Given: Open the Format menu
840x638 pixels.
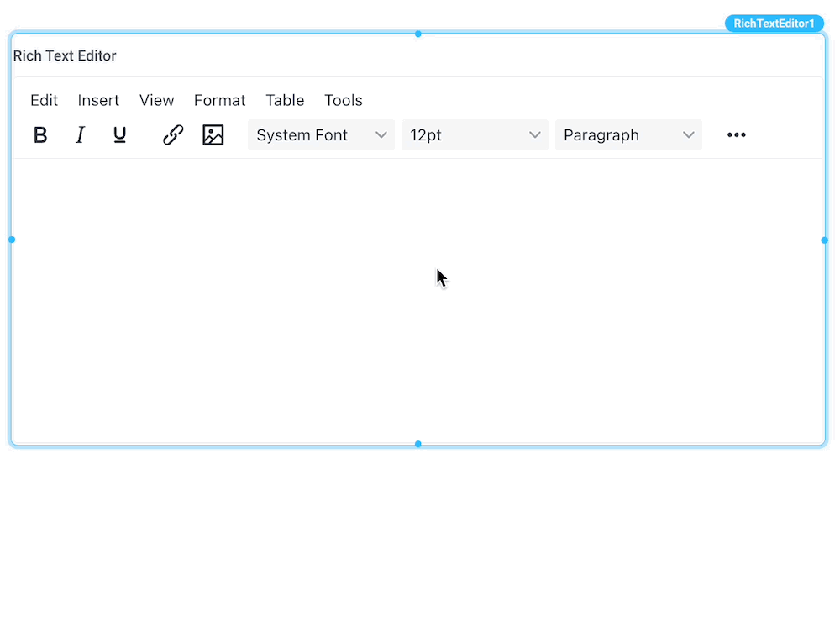Looking at the screenshot, I should pyautogui.click(x=219, y=100).
